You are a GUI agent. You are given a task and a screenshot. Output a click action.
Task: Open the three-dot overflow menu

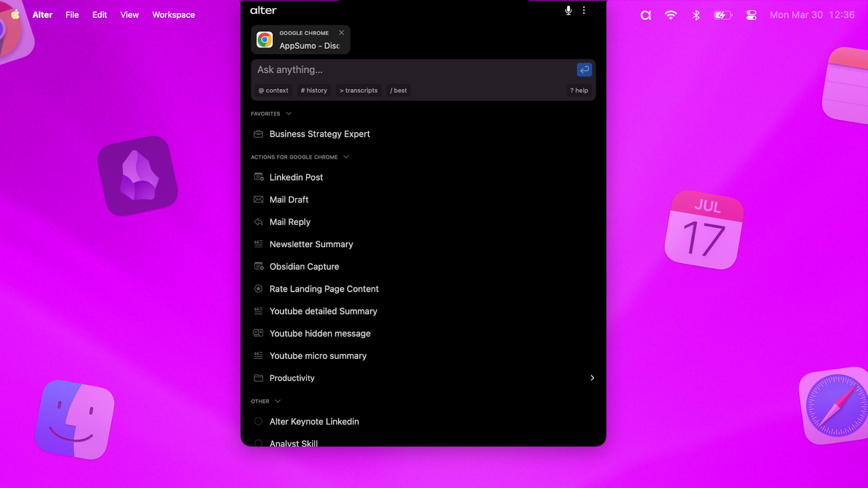tap(584, 10)
